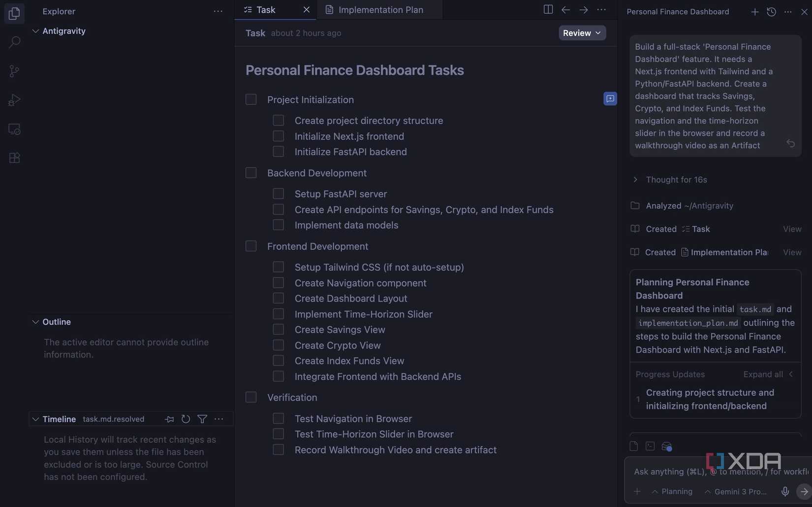Open the Search view in the activity bar
Screen dimensions: 812x507
click(x=14, y=42)
